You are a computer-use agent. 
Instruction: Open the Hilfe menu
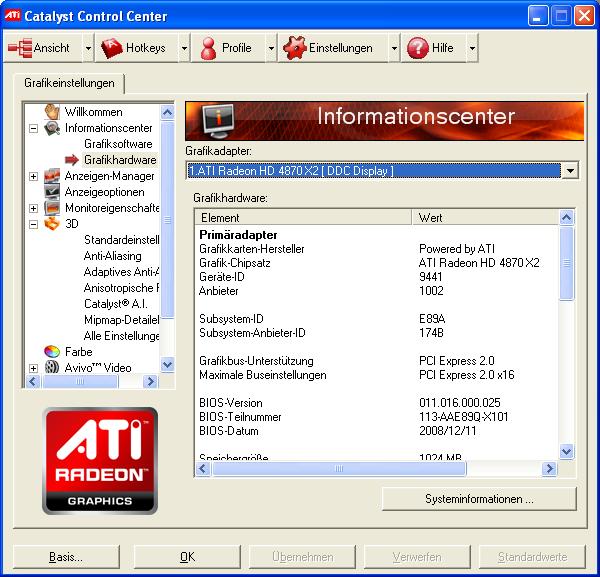coord(434,48)
